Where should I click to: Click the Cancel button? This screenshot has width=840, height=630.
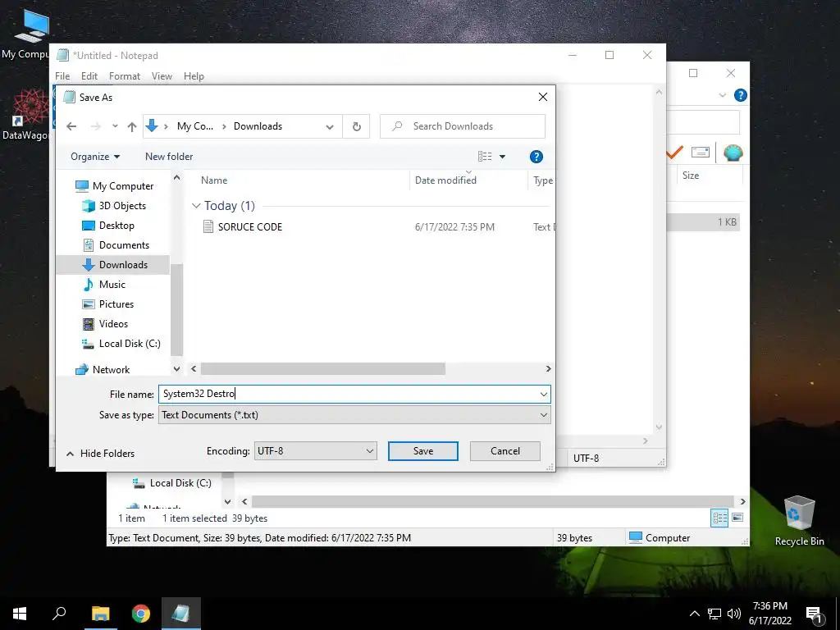tap(504, 451)
